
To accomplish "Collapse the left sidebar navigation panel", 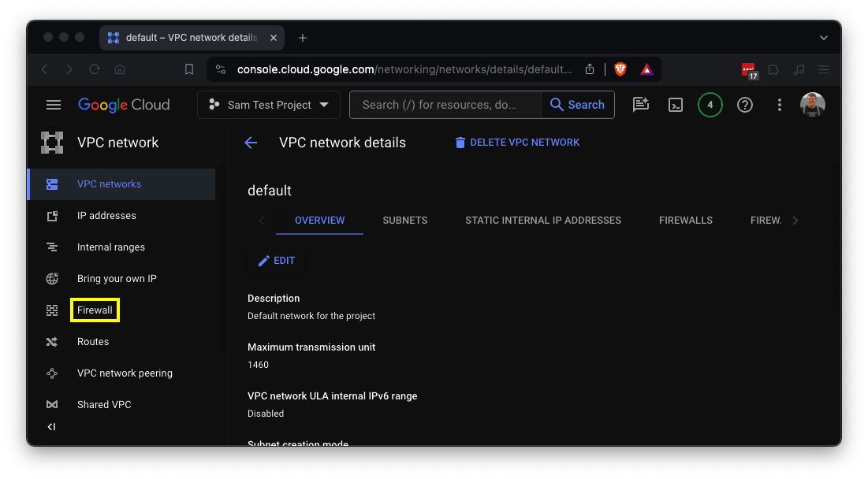I will click(51, 427).
